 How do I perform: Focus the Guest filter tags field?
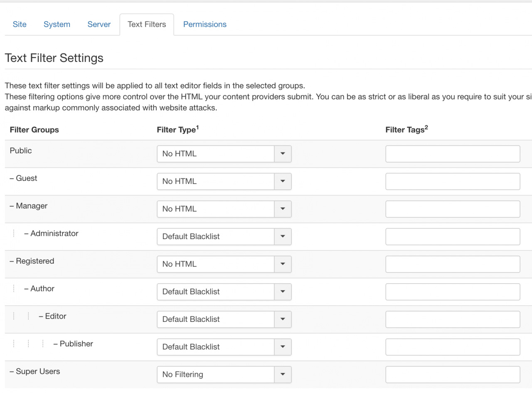(x=453, y=181)
